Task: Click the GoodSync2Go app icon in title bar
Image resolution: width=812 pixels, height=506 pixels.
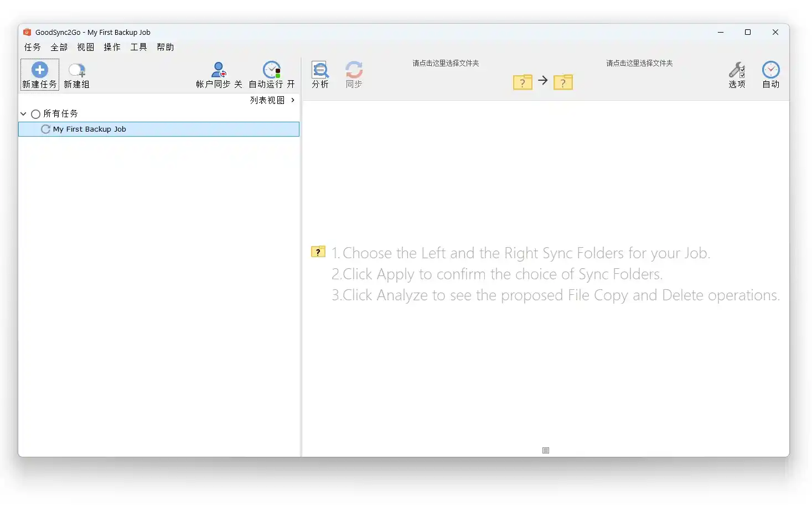Action: [27, 32]
